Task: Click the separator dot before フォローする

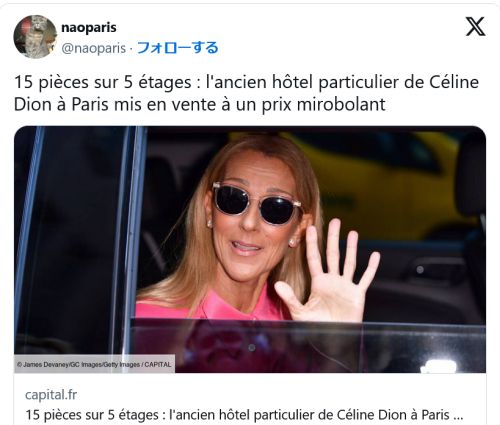Action: coord(131,49)
